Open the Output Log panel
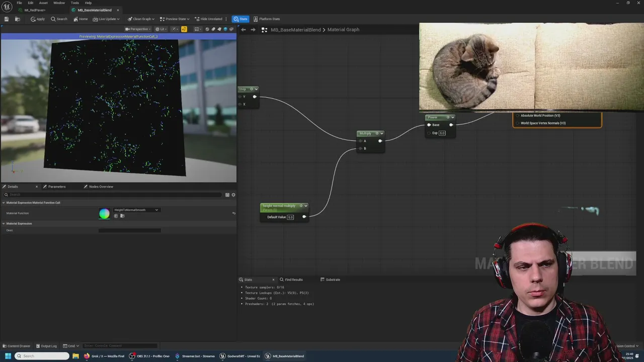This screenshot has height=362, width=644. pos(46,346)
